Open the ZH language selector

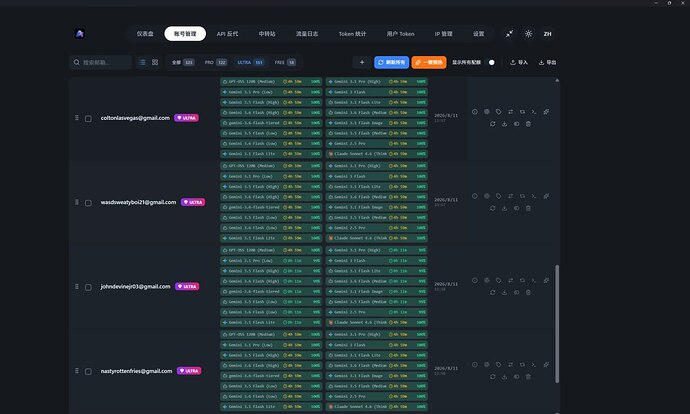[547, 34]
